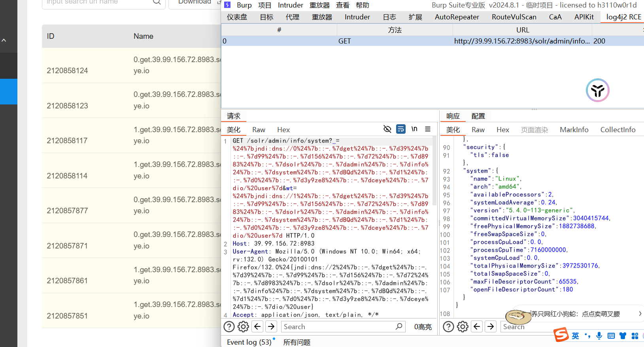Switch to the 目标 tab
The height and width of the screenshot is (347, 644).
[x=266, y=17]
